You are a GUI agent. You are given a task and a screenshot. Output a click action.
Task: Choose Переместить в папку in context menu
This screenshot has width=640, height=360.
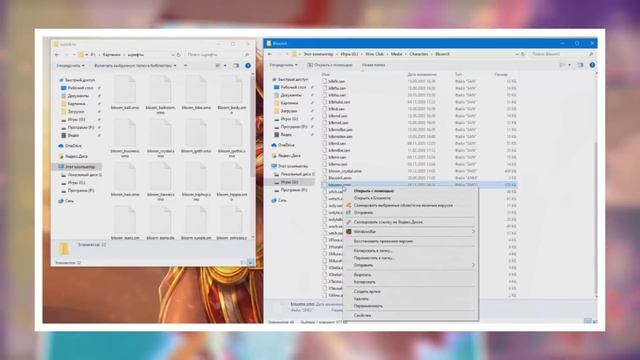(410, 258)
